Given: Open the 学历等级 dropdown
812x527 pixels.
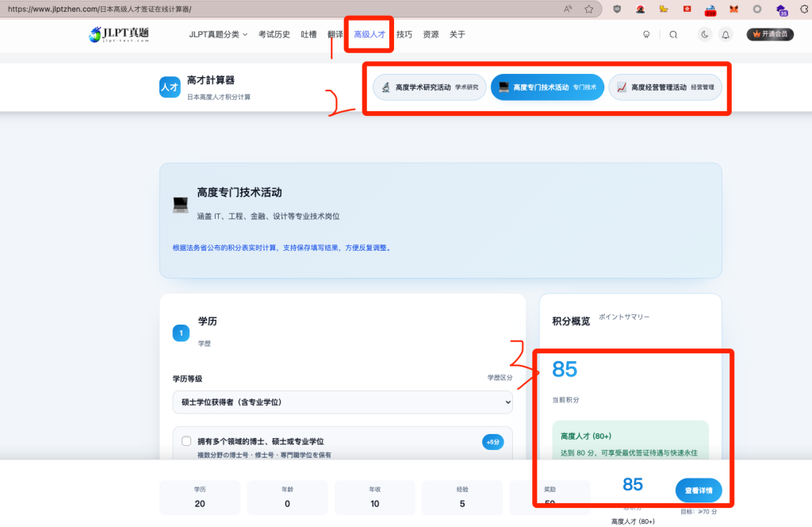Looking at the screenshot, I should coord(343,402).
